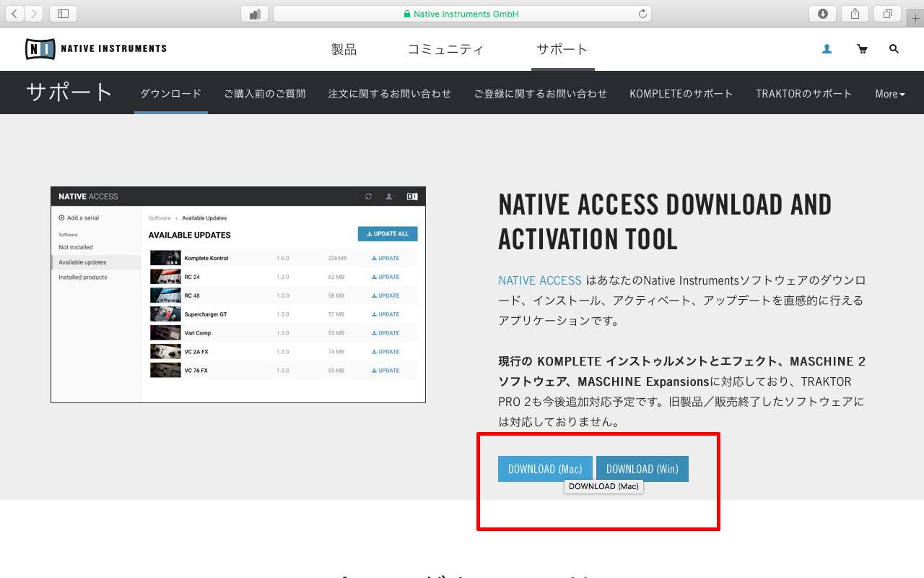924x578 pixels.
Task: Show Safari downloads list
Action: point(822,14)
